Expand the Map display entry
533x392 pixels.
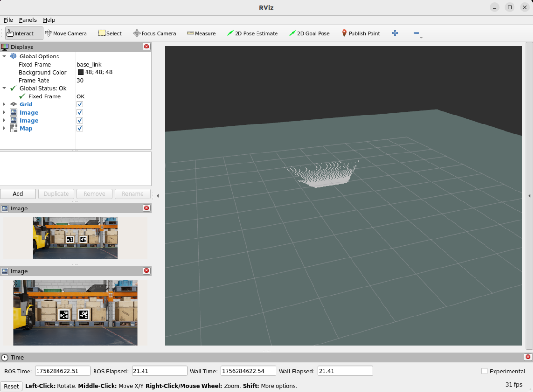[x=4, y=129]
